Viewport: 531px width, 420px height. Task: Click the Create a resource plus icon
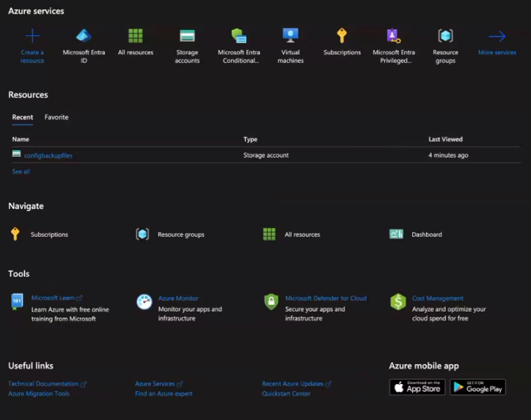(32, 36)
